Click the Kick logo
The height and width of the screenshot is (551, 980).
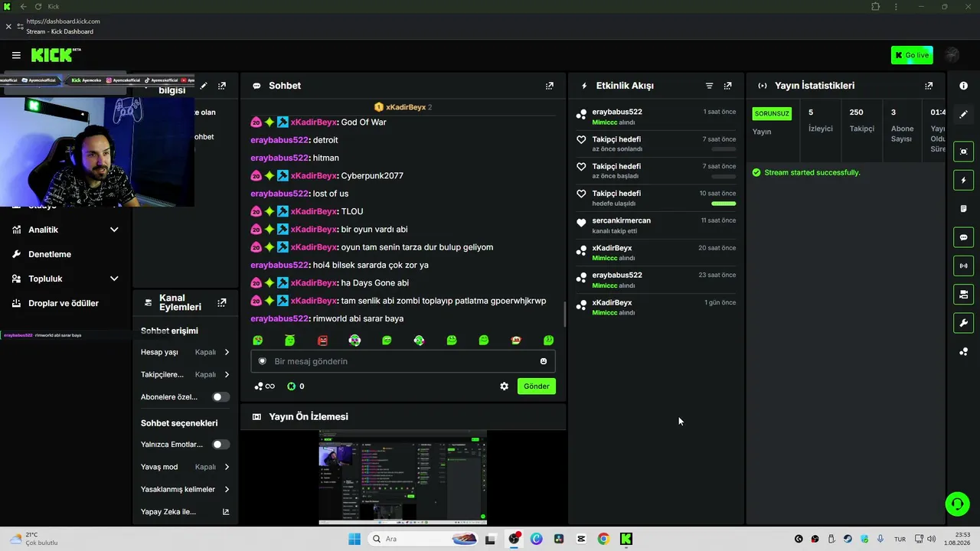pos(56,55)
